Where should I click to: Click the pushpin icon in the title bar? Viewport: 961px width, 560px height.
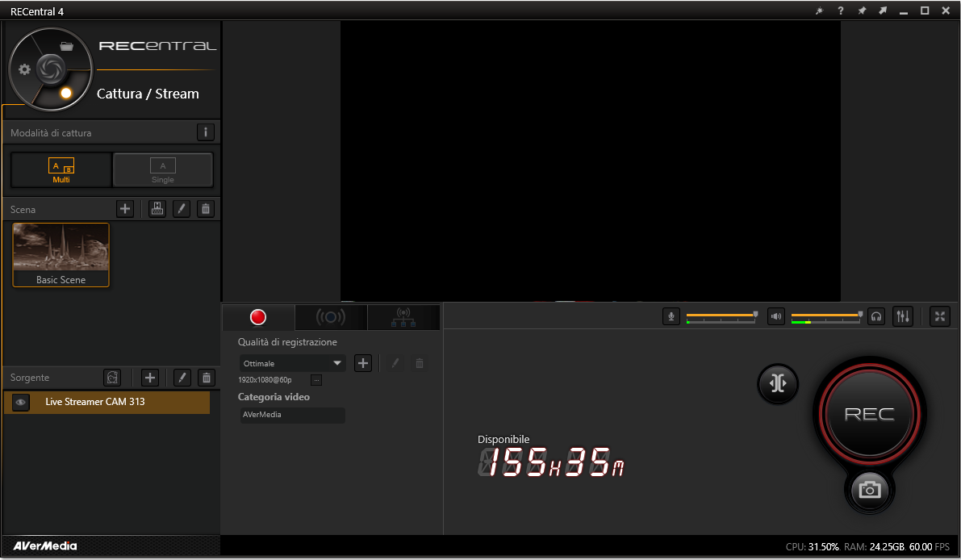click(862, 11)
